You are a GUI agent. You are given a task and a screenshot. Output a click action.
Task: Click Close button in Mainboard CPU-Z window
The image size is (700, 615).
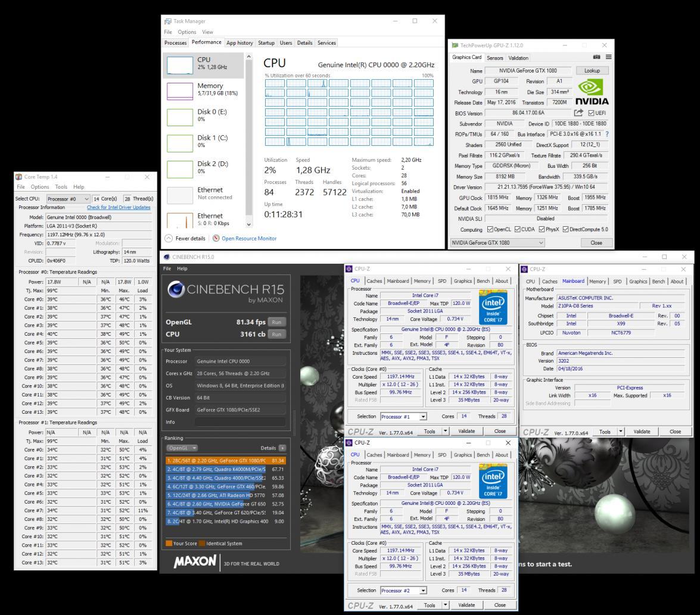pos(675,431)
